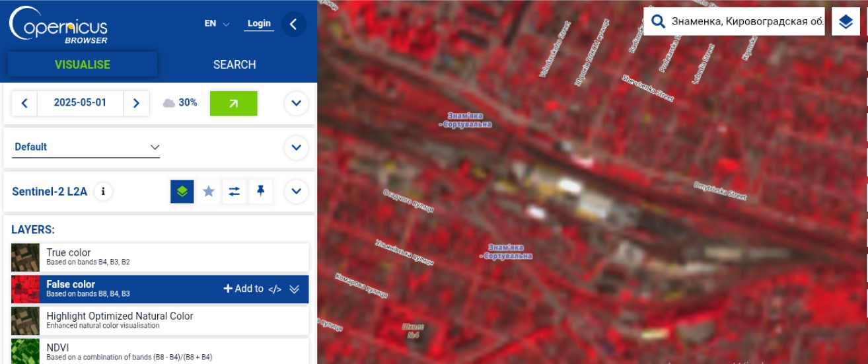This screenshot has height=364, width=868.
Task: Click the green latest-date arrow button
Action: (233, 103)
